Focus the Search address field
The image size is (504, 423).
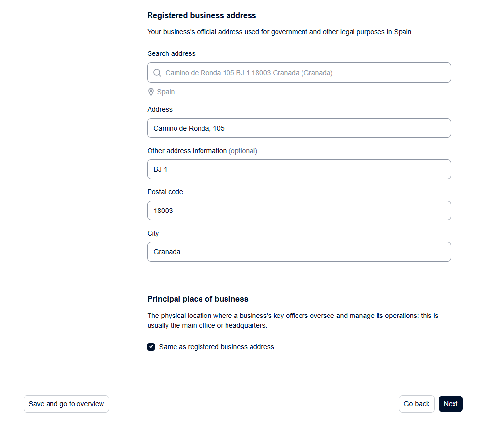[x=299, y=73]
